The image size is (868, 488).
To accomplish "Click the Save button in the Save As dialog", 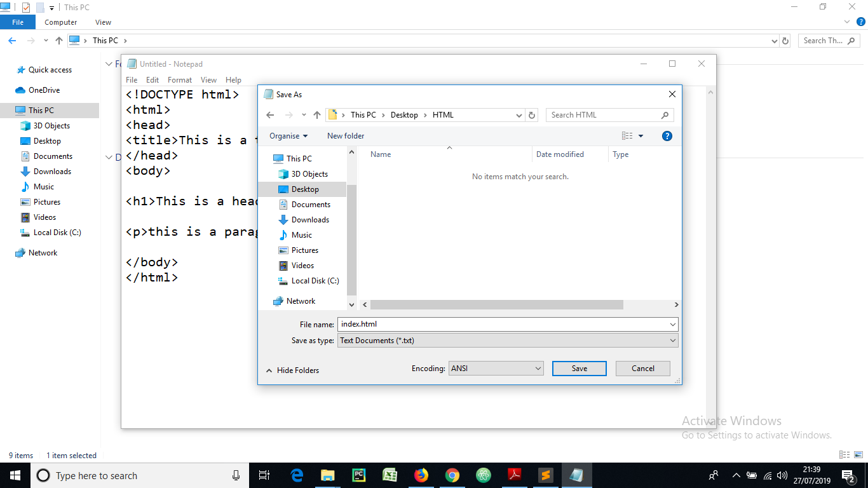I will tap(579, 369).
